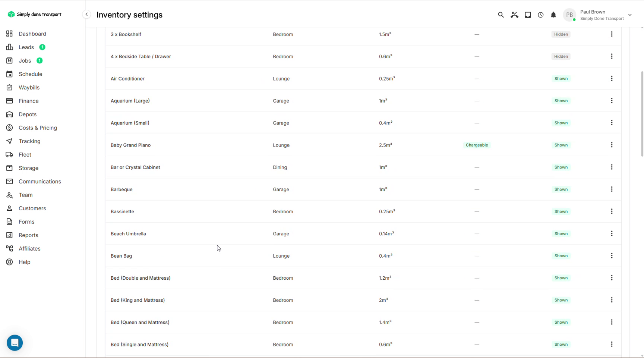Click the Shown badge for Baby Grand Piano
644x358 pixels.
pyautogui.click(x=561, y=145)
